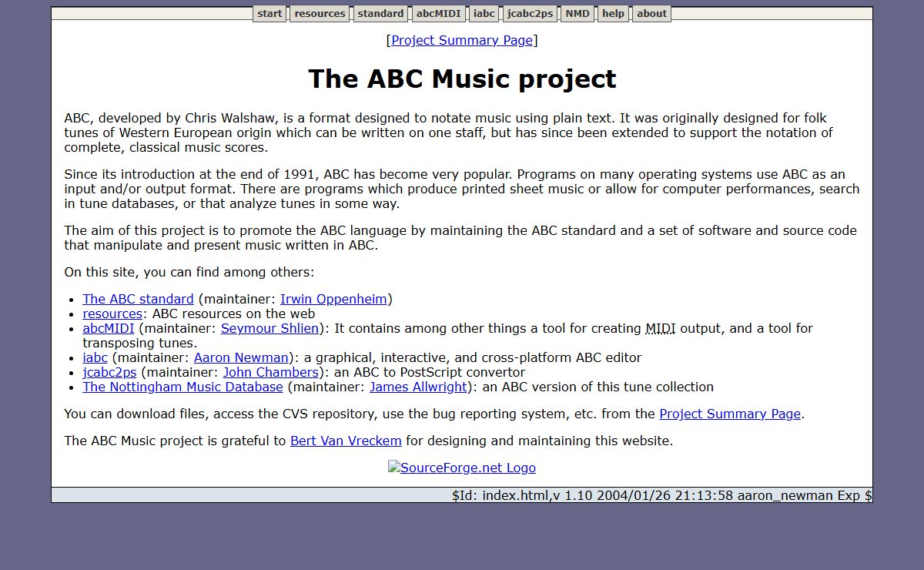This screenshot has width=924, height=570.
Task: Open the abcMIDI link in the list
Action: coord(109,328)
